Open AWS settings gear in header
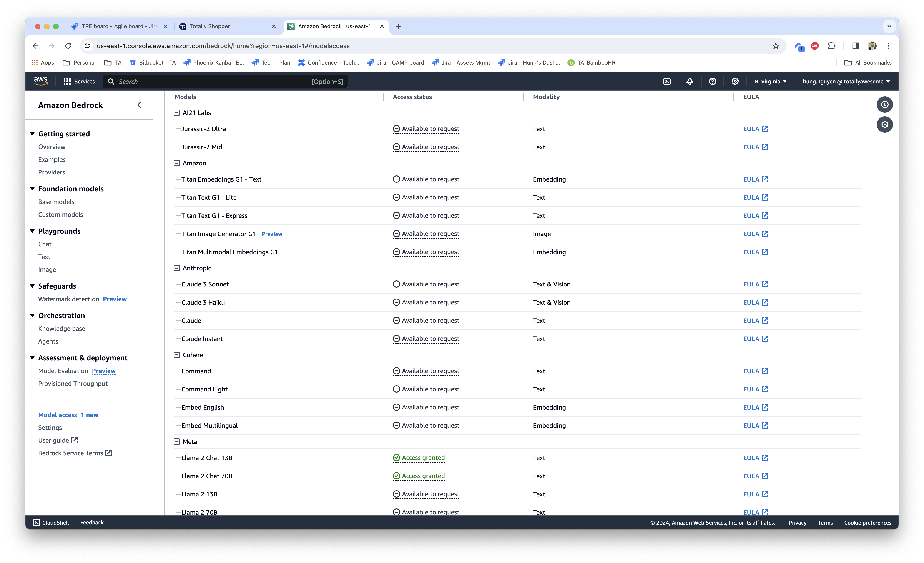Screen dimensions: 924x563 point(735,81)
